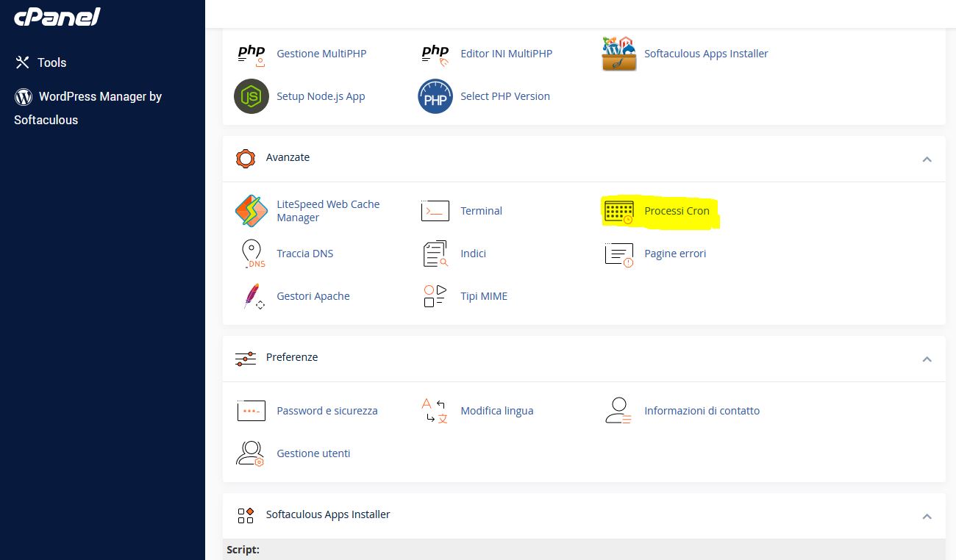Open Softaculous Apps Installer link at top
956x560 pixels.
[x=706, y=54]
